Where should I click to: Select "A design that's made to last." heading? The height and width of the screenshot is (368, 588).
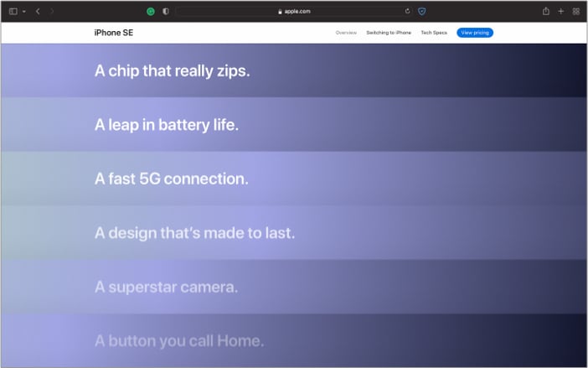194,233
